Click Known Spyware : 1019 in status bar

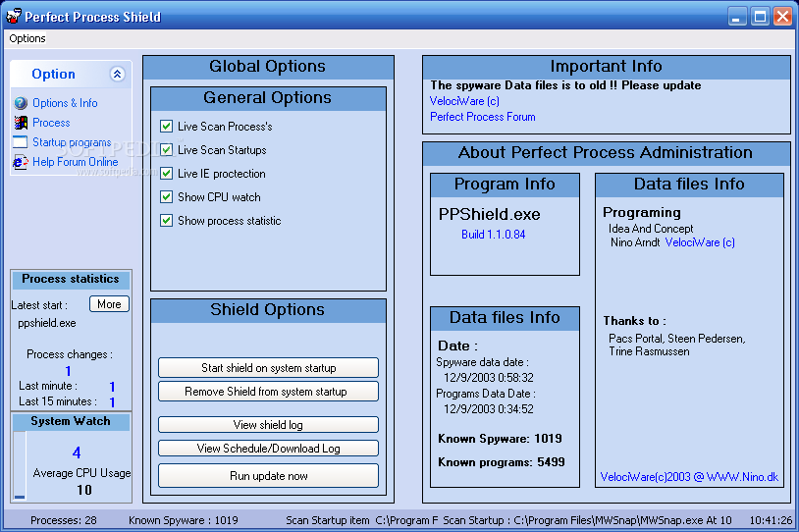pos(184,520)
